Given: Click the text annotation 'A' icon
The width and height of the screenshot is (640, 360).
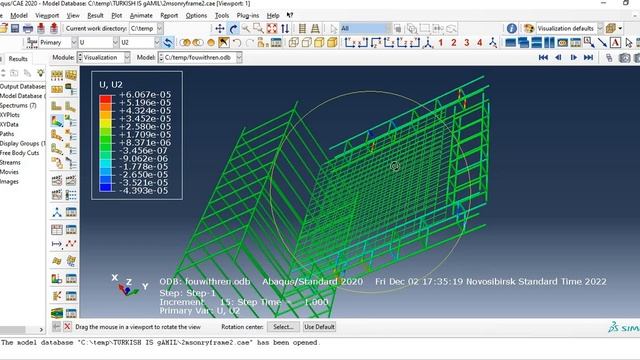Looking at the screenshot, I should (x=615, y=42).
